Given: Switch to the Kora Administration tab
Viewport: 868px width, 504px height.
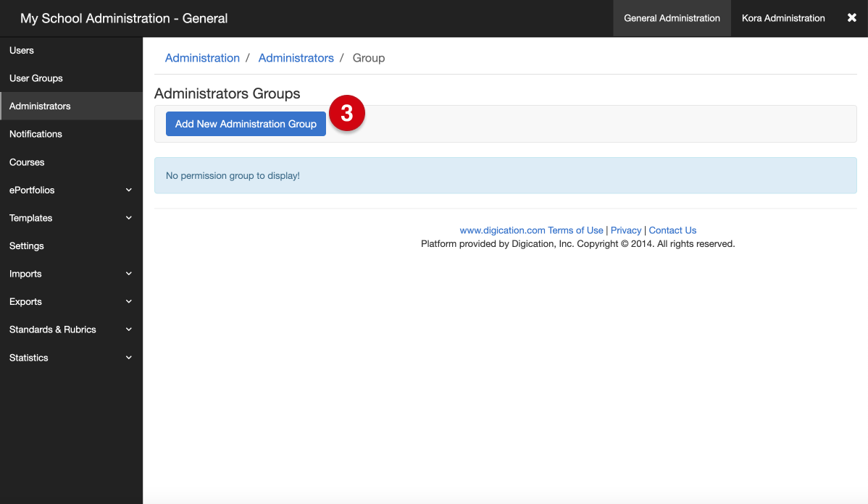Looking at the screenshot, I should pyautogui.click(x=783, y=18).
